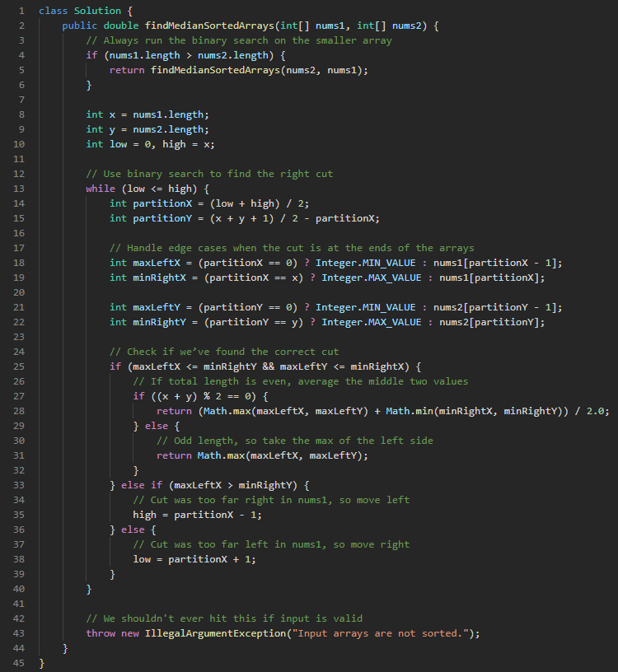Click IllegalArgumentException on line 43
Image resolution: width=618 pixels, height=672 pixels.
tap(215, 634)
